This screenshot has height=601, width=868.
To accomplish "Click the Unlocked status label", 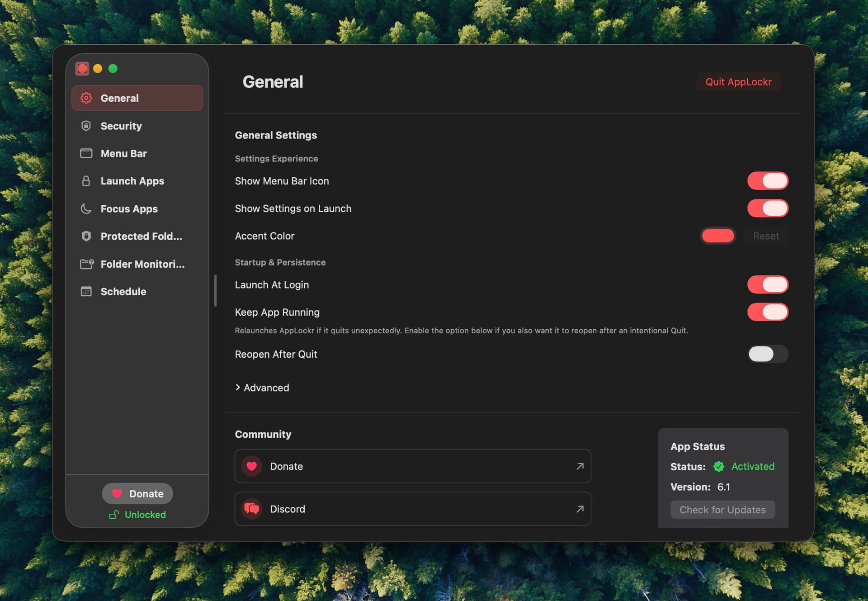I will pyautogui.click(x=145, y=515).
